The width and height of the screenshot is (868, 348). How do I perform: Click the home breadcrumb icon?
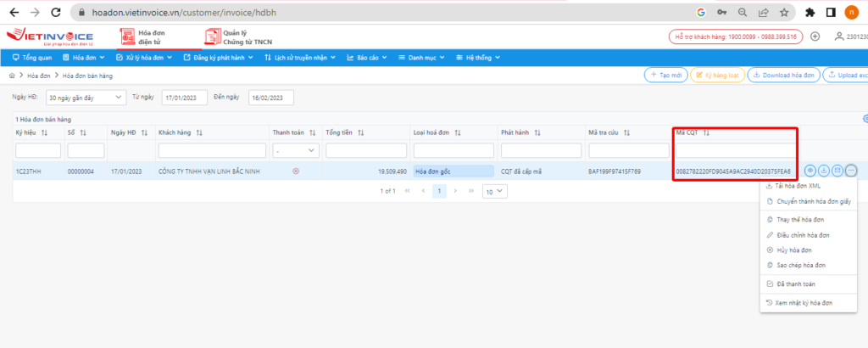point(12,76)
